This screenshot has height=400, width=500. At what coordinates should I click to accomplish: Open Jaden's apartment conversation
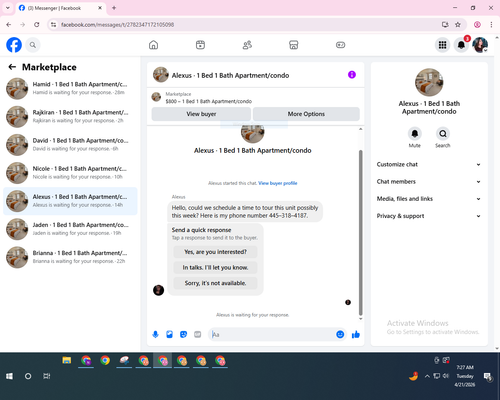pyautogui.click(x=70, y=229)
